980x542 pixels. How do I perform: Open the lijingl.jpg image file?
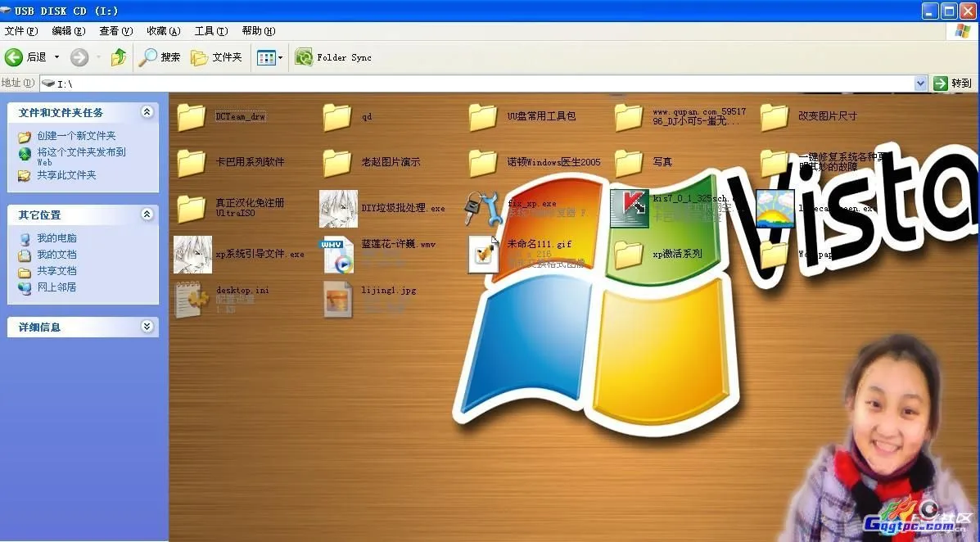pos(337,300)
